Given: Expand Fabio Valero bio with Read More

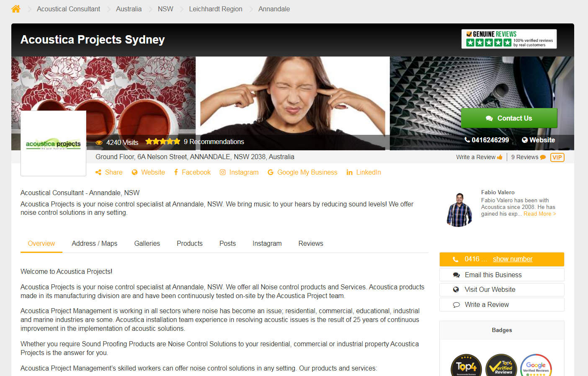Looking at the screenshot, I should click(539, 214).
